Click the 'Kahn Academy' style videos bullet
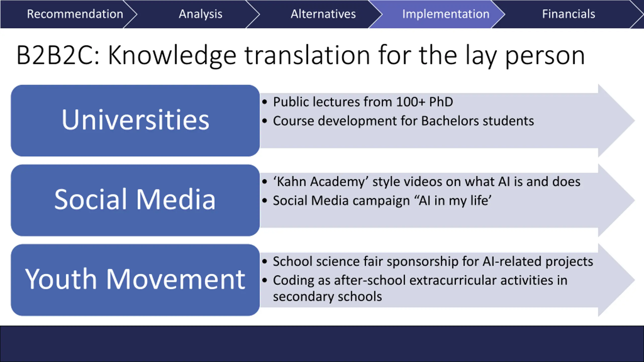 427,182
